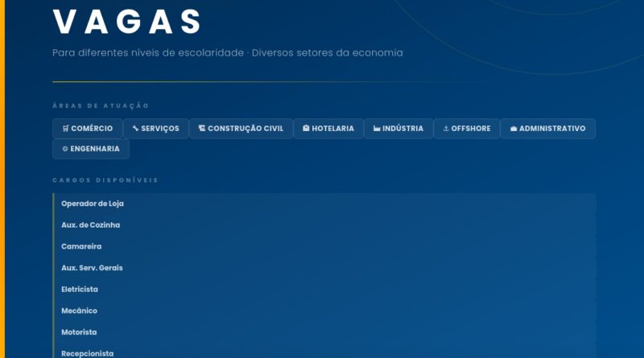Click the crane icon in Construção Civil
The width and height of the screenshot is (644, 358).
[202, 129]
